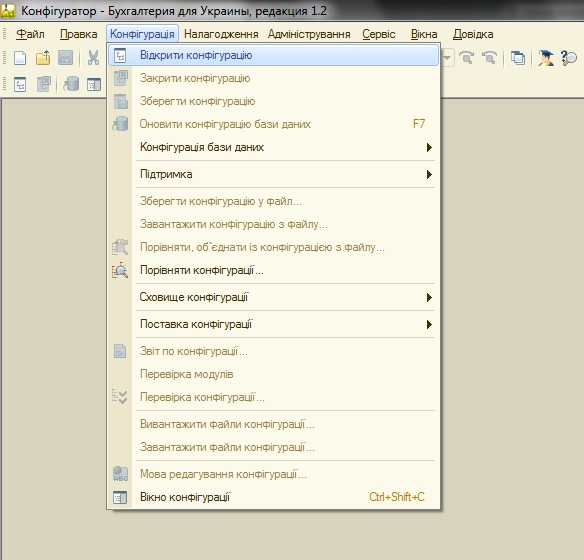Click the Help search question-mark icon
Viewport: 584px width, 560px height.
[x=569, y=58]
